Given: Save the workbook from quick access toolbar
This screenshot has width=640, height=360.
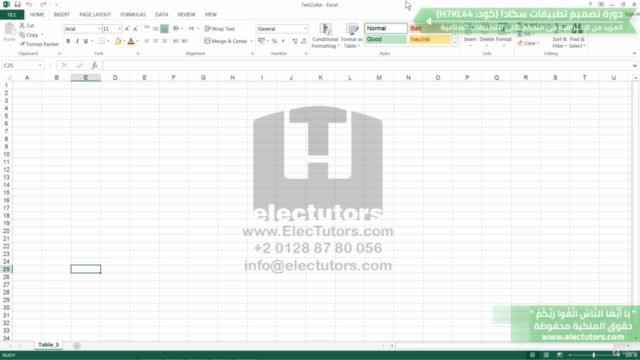Looking at the screenshot, I should pos(18,4).
